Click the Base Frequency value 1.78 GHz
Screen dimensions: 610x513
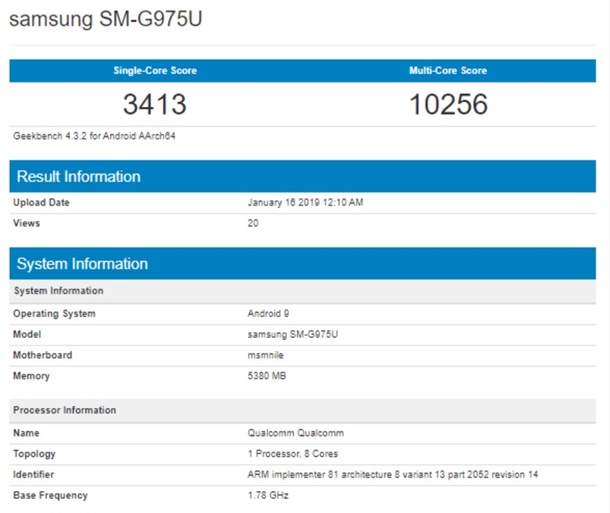(x=268, y=495)
